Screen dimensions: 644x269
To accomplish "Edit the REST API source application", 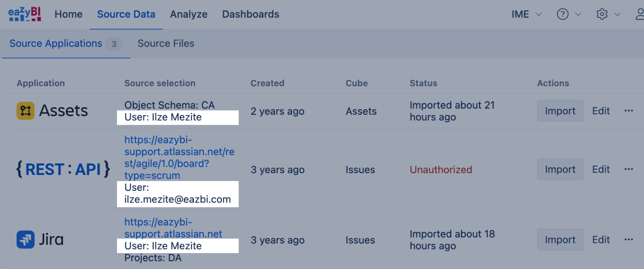I will point(601,169).
